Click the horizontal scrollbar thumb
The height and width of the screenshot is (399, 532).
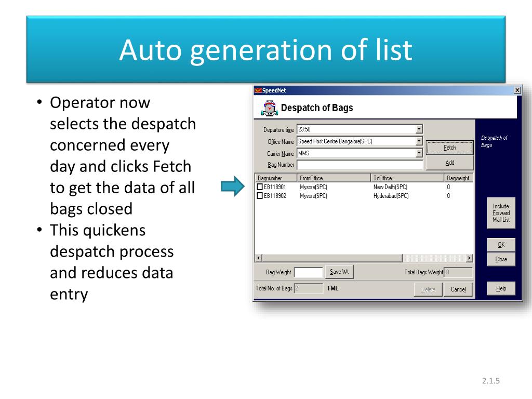coord(332,258)
